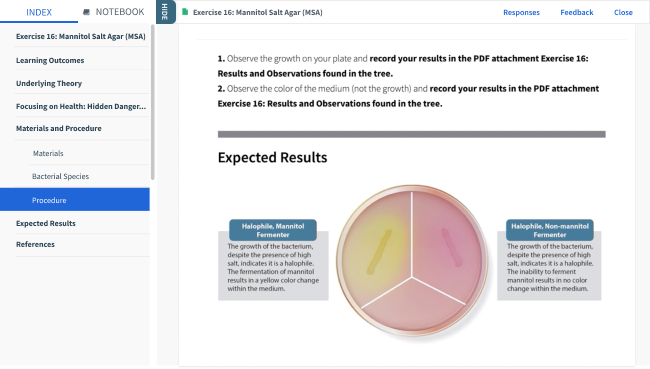Screen dimensions: 650x369
Task: Click the bold text 'Results and Observations found in the tree.' in step 1
Action: [305, 74]
